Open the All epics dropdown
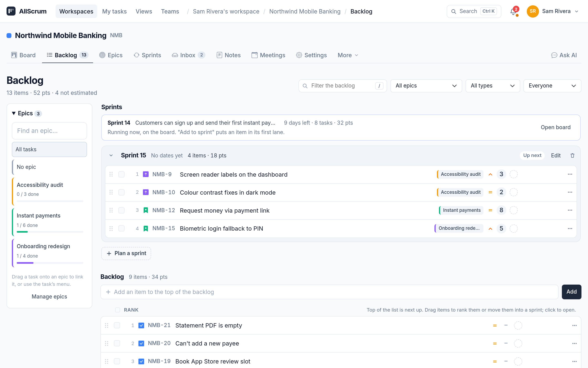This screenshot has width=588, height=368. [426, 86]
